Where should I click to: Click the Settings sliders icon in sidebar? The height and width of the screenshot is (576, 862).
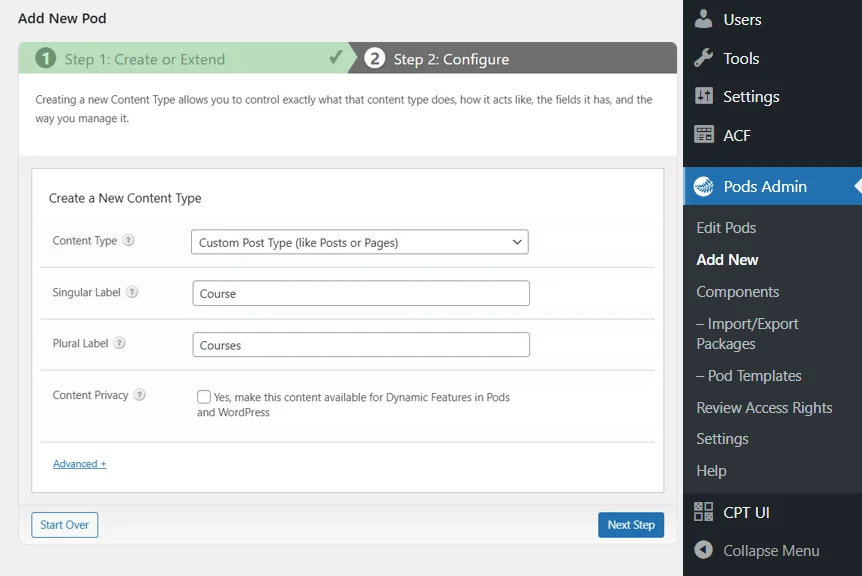(x=704, y=96)
